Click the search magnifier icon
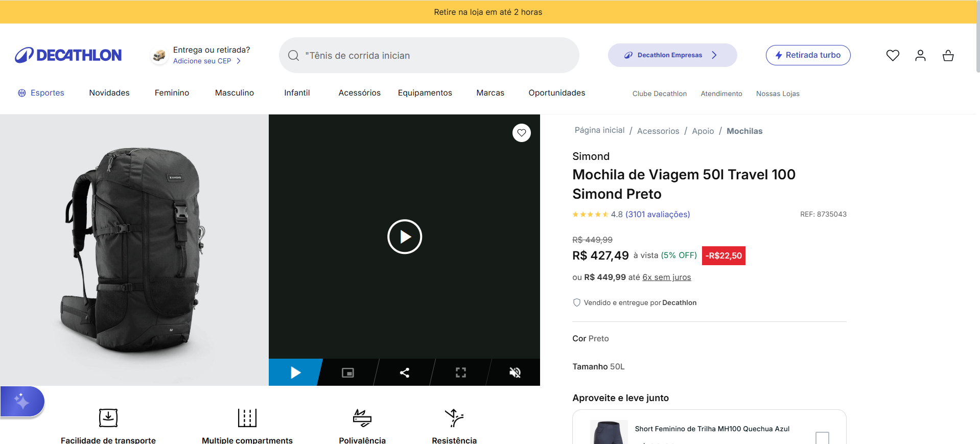The width and height of the screenshot is (980, 444). pos(293,56)
